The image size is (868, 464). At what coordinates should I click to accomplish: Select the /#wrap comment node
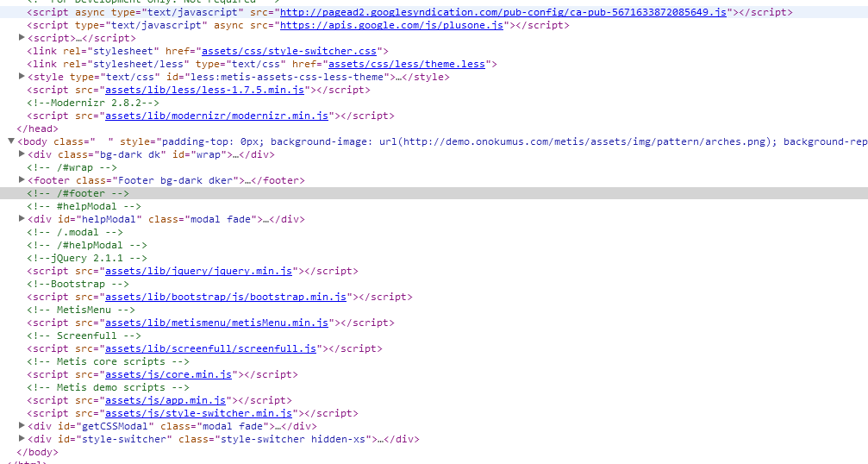tap(72, 167)
